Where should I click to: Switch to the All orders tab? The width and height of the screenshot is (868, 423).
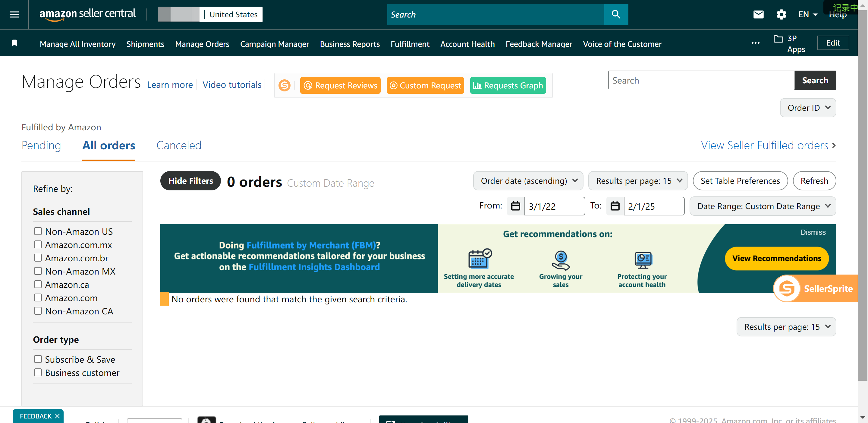coord(108,145)
